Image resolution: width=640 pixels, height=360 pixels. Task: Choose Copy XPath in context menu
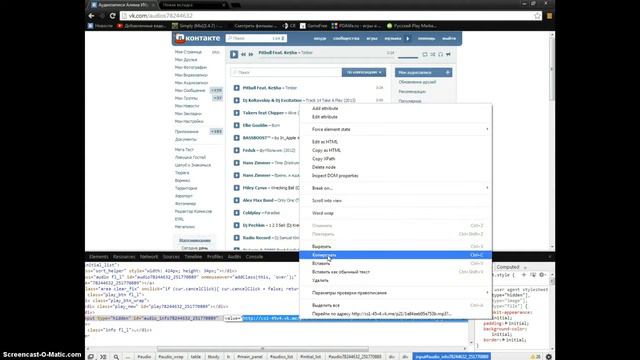coord(395,159)
